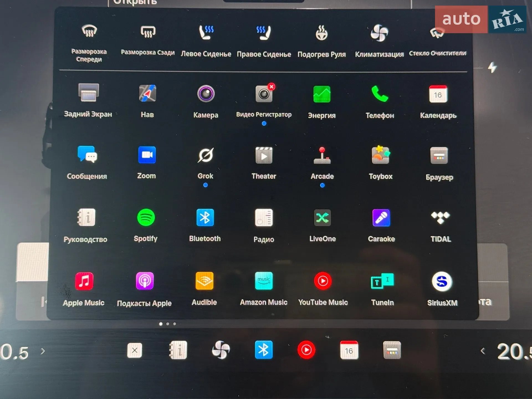Decrease right temperature with left chevron

coord(483,351)
